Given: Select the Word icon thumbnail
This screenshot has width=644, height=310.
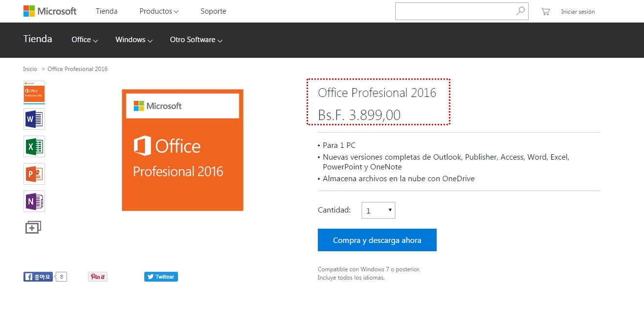Looking at the screenshot, I should (34, 119).
